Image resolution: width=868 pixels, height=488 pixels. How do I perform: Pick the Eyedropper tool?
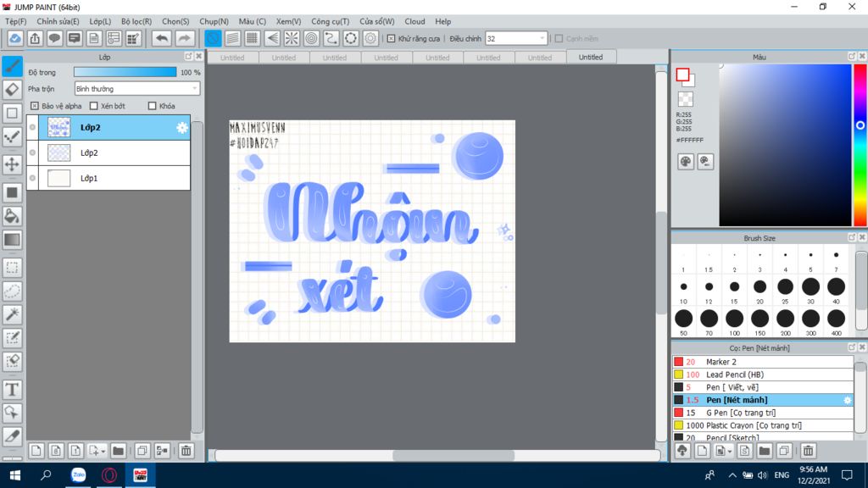(12, 436)
